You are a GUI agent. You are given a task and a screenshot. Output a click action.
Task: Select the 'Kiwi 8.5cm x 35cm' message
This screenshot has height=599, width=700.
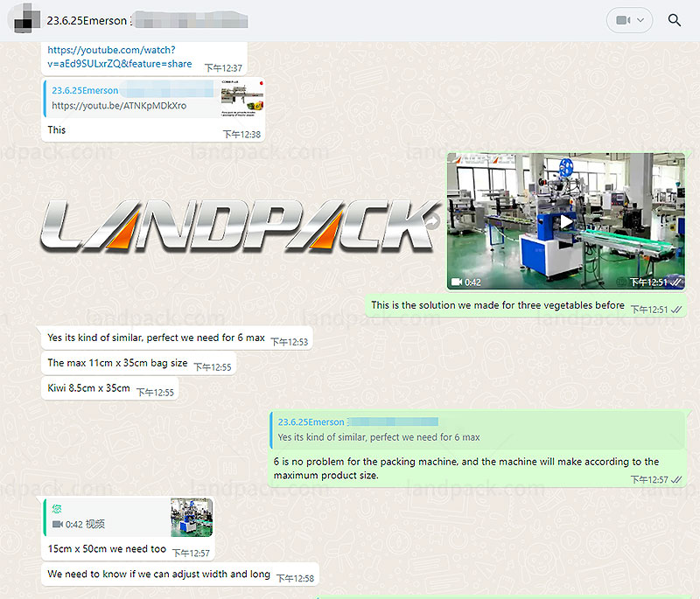[x=88, y=388]
